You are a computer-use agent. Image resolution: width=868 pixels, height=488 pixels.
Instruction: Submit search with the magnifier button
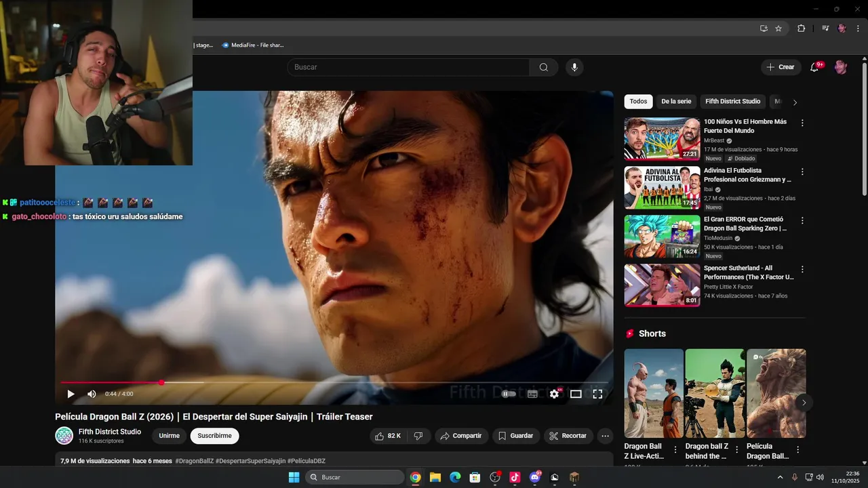(x=544, y=67)
